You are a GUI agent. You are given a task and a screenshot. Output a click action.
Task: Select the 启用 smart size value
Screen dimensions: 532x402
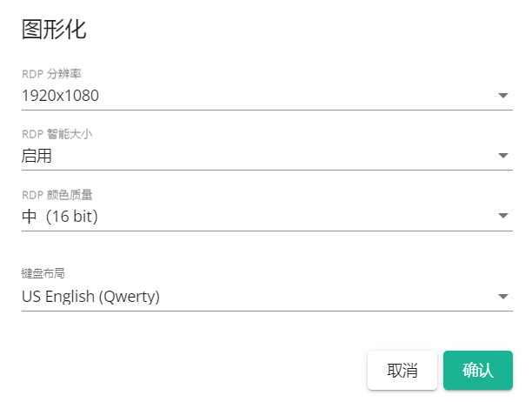pyautogui.click(x=37, y=156)
